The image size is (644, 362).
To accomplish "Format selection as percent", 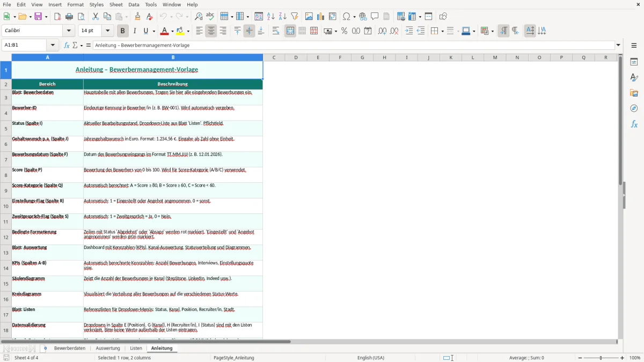I will pos(344,31).
